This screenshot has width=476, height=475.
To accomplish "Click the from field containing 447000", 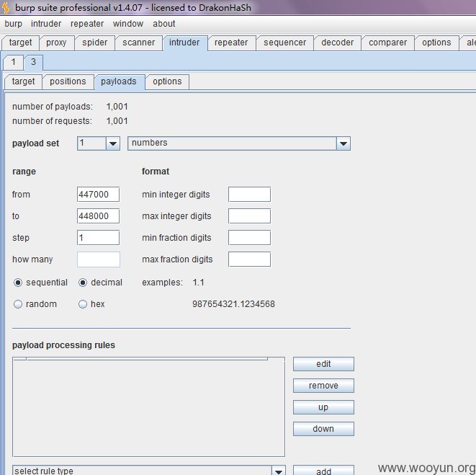I will tap(99, 195).
